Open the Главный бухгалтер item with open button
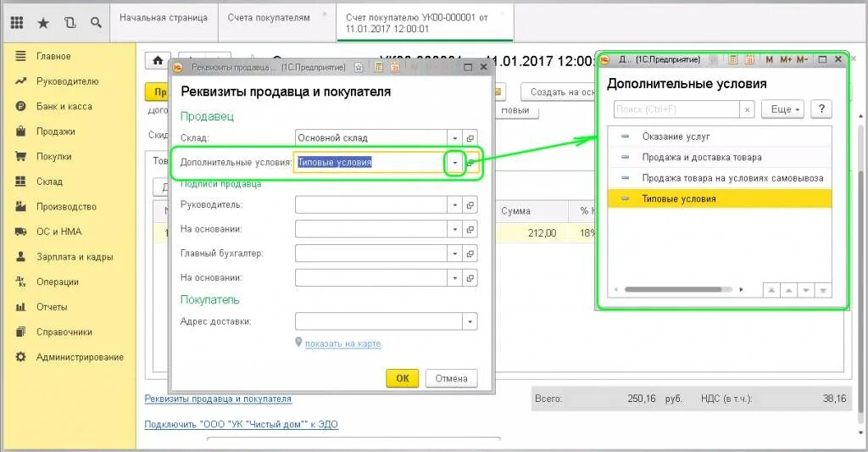This screenshot has height=452, width=868. click(470, 254)
